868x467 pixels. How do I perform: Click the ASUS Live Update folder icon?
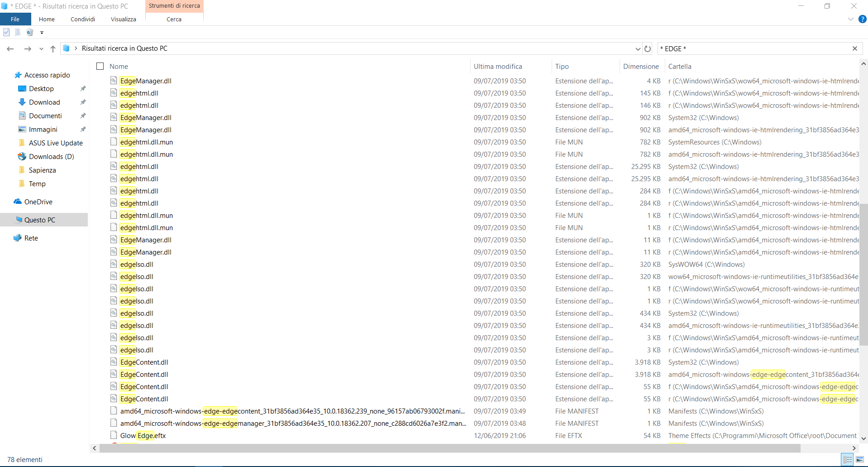click(x=22, y=143)
